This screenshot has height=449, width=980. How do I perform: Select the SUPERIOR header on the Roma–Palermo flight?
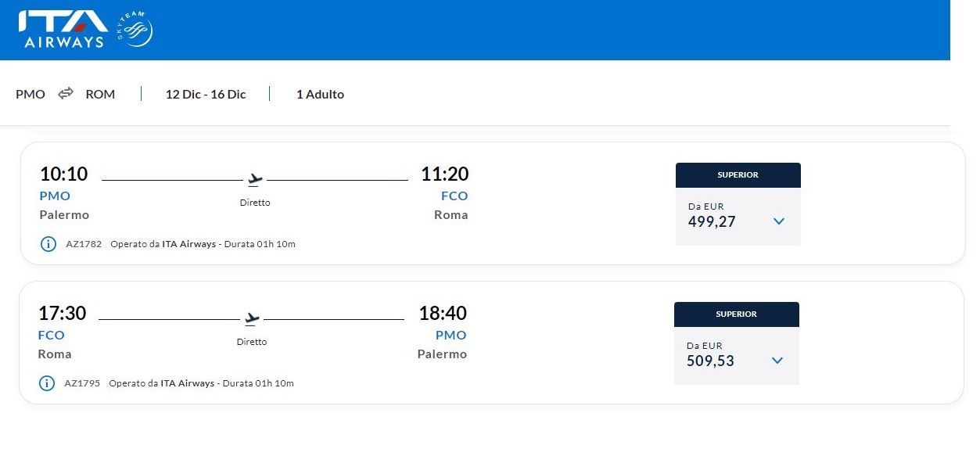click(x=736, y=314)
